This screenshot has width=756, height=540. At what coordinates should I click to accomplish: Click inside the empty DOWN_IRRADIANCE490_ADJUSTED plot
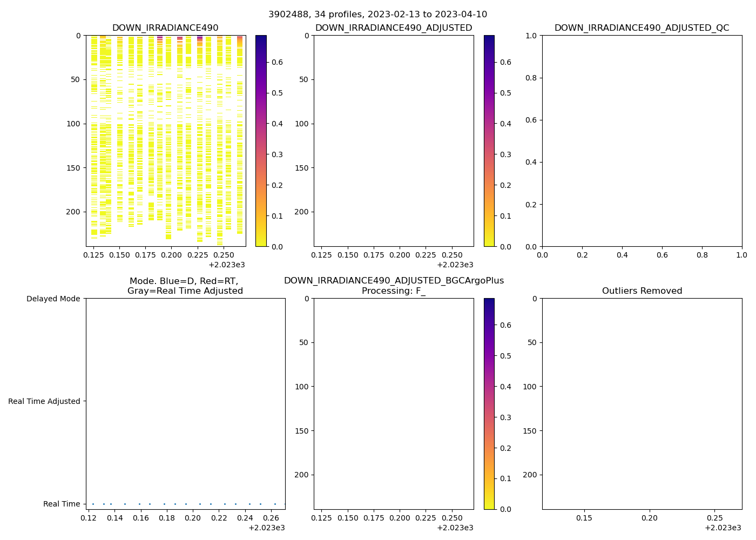pos(393,140)
